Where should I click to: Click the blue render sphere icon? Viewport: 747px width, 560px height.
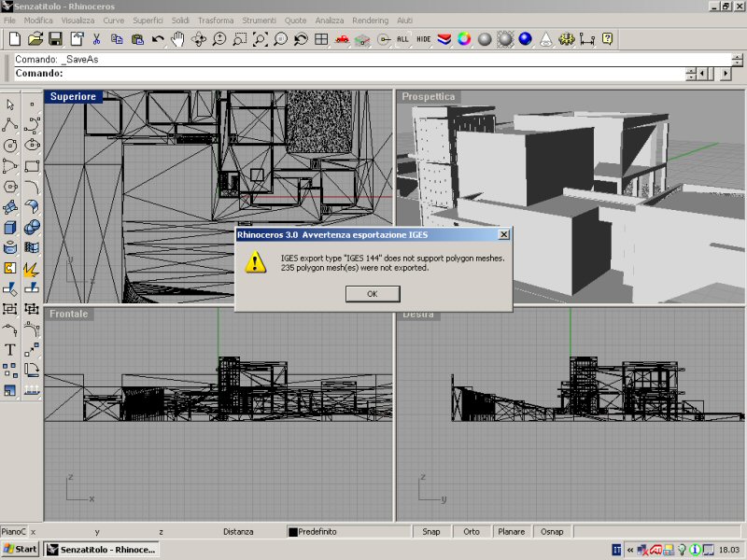(525, 39)
